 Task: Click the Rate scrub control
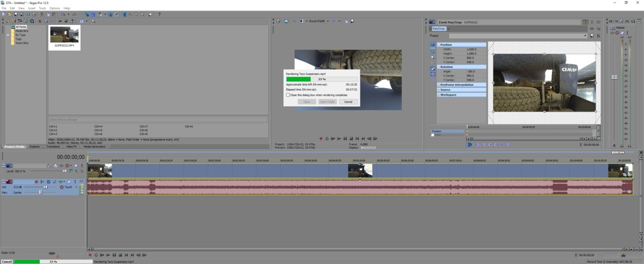(x=52, y=253)
